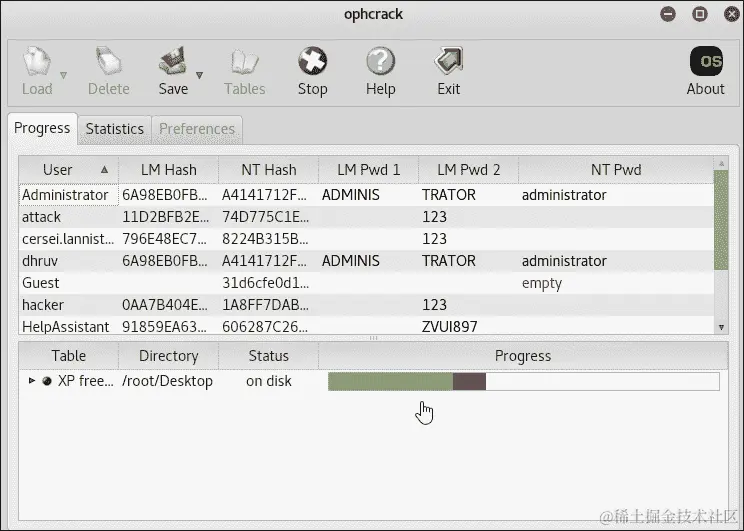The height and width of the screenshot is (531, 744).
Task: Click the pane splitter handle between lists
Action: (x=373, y=338)
